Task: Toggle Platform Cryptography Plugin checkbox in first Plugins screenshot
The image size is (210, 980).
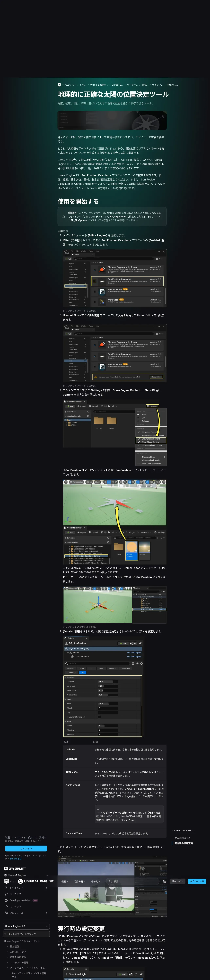Action: 95,270
